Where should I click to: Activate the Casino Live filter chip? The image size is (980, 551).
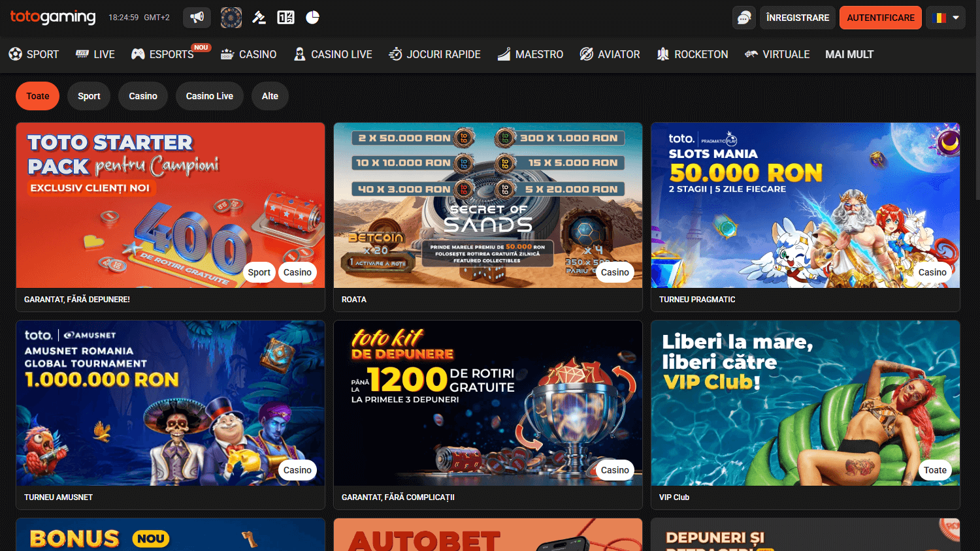pyautogui.click(x=209, y=96)
